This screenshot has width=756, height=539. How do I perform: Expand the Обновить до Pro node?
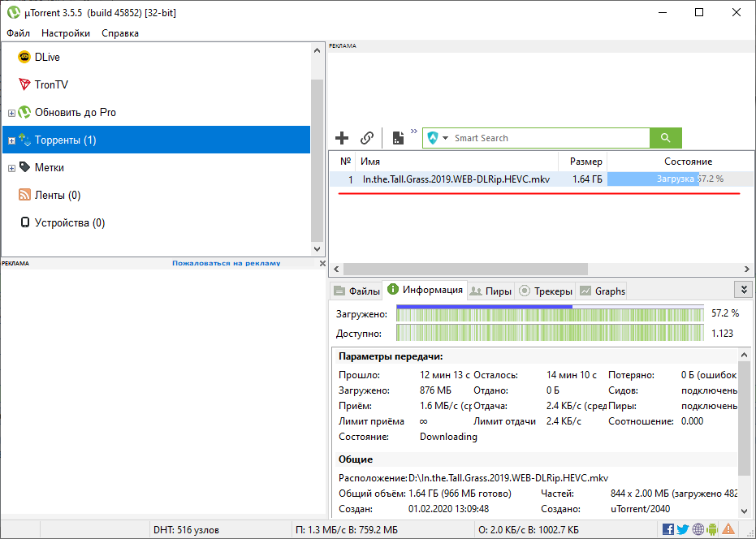pyautogui.click(x=11, y=113)
